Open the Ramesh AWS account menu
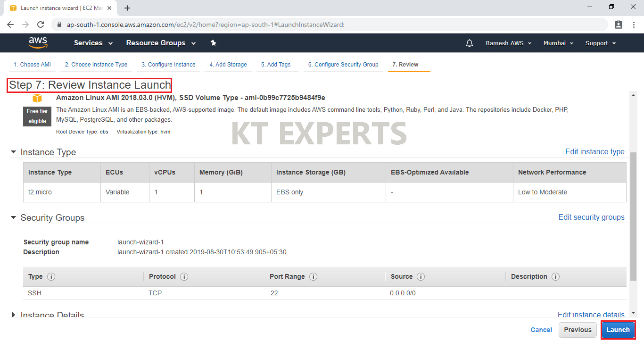This screenshot has height=342, width=644. coord(508,43)
